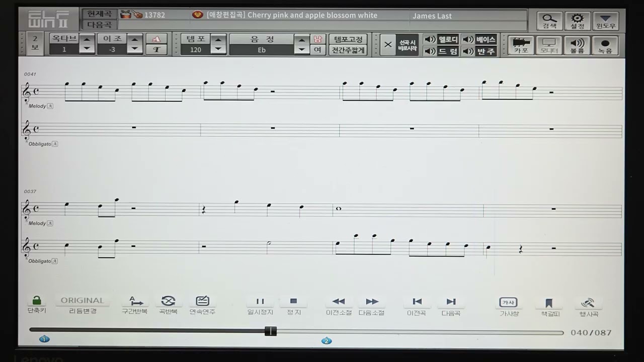The height and width of the screenshot is (362, 644).
Task: Raise 이조 transpose with up arrow
Action: tap(135, 39)
